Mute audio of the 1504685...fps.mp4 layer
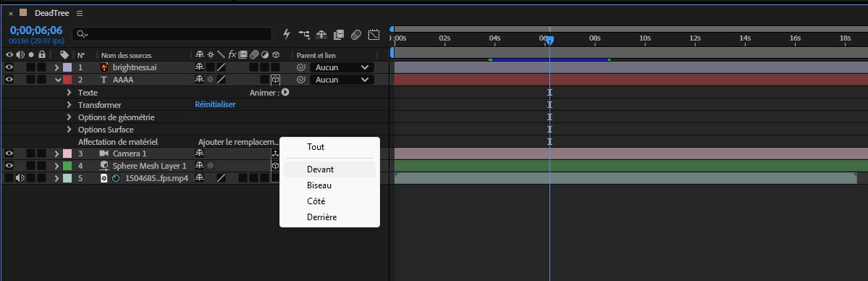Viewport: 868px width, 281px height. click(20, 178)
